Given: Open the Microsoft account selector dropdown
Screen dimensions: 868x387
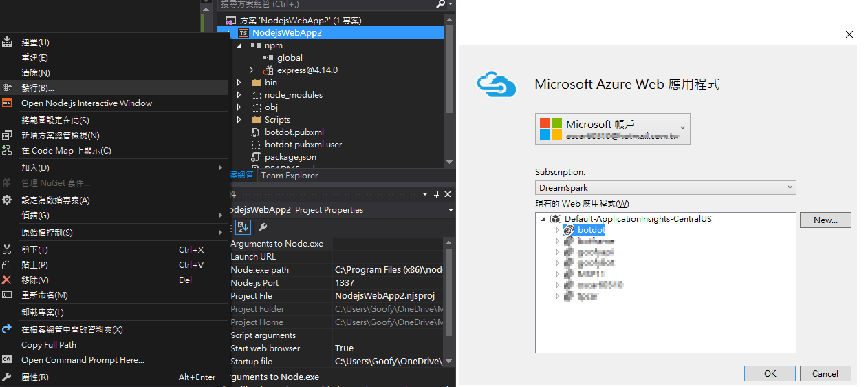Looking at the screenshot, I should pyautogui.click(x=612, y=129).
